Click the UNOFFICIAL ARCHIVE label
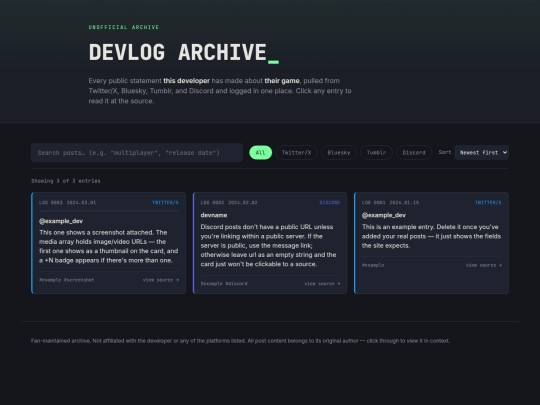540x405 pixels. click(124, 27)
